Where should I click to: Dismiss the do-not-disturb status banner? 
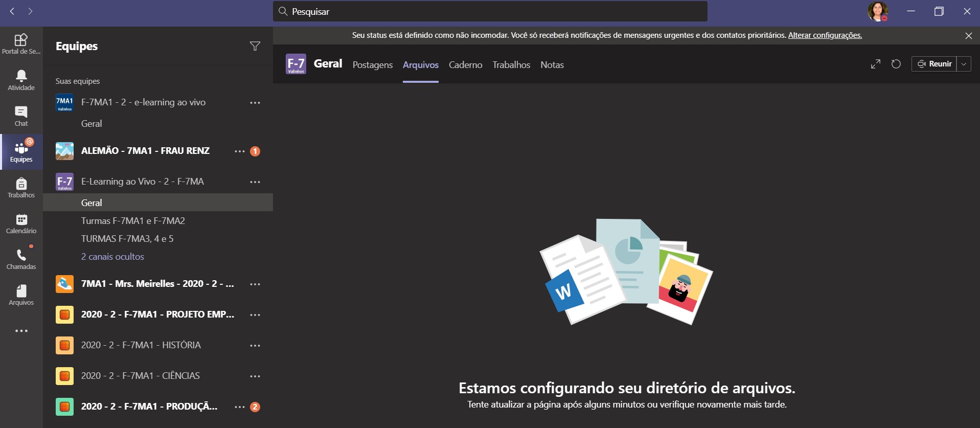(968, 35)
